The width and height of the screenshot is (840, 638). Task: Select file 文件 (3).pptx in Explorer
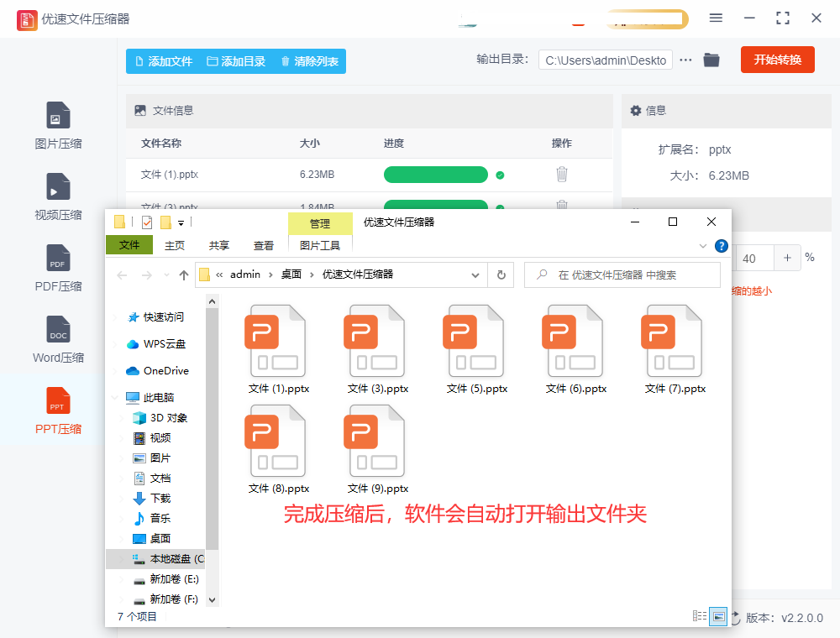(x=378, y=349)
